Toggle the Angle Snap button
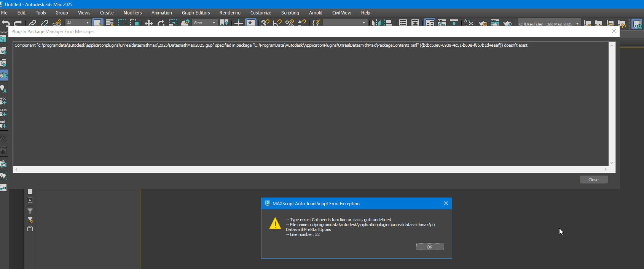The image size is (644, 269). click(277, 23)
